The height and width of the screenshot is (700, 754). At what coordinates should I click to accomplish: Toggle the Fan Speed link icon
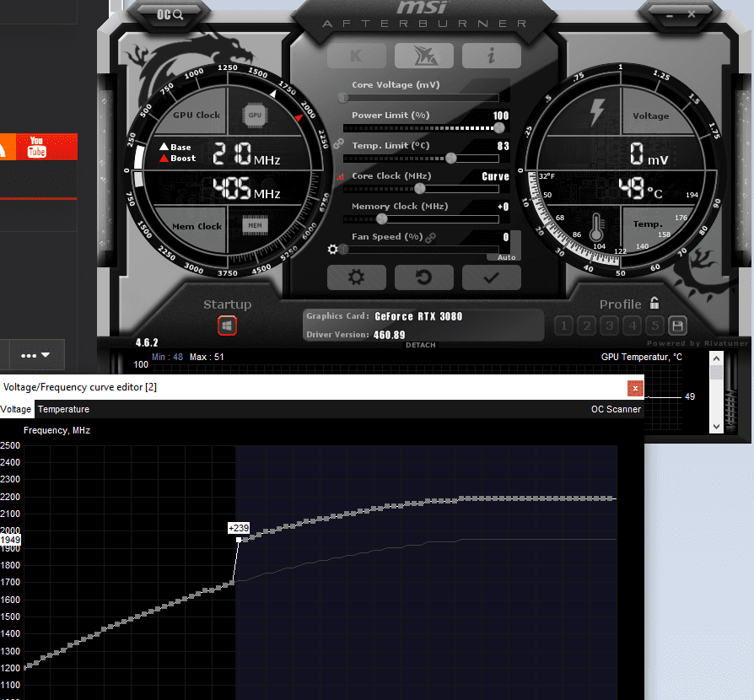(x=430, y=238)
